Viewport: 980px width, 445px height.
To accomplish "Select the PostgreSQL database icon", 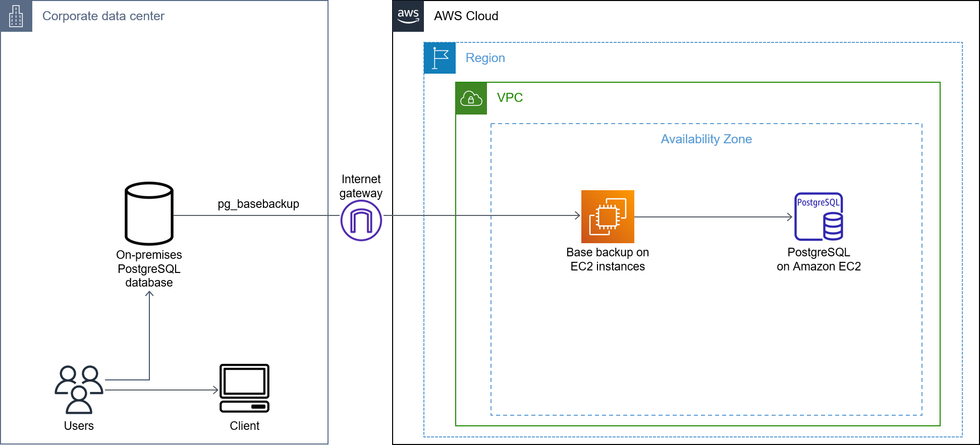I will click(x=818, y=217).
